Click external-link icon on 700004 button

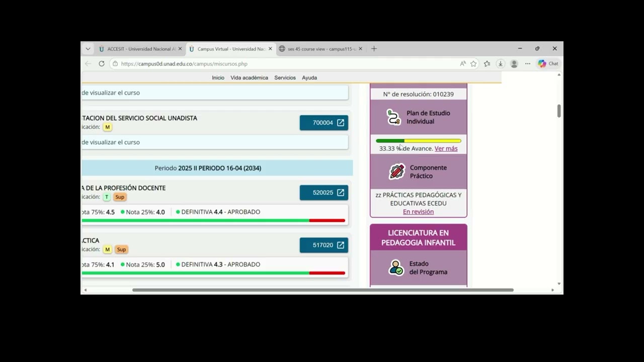[x=341, y=123]
